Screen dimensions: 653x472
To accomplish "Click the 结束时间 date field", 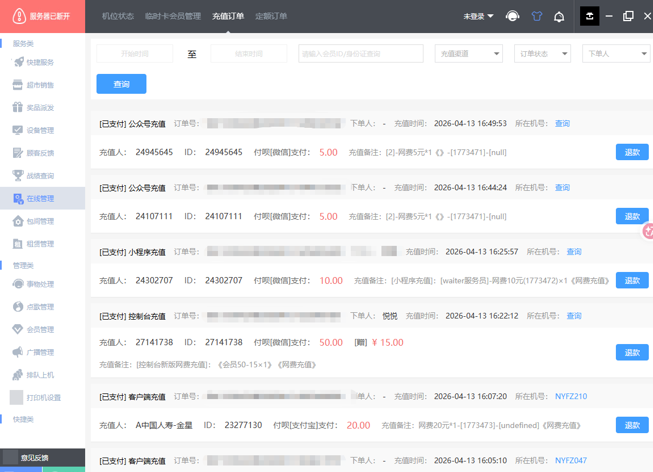I will coord(249,54).
